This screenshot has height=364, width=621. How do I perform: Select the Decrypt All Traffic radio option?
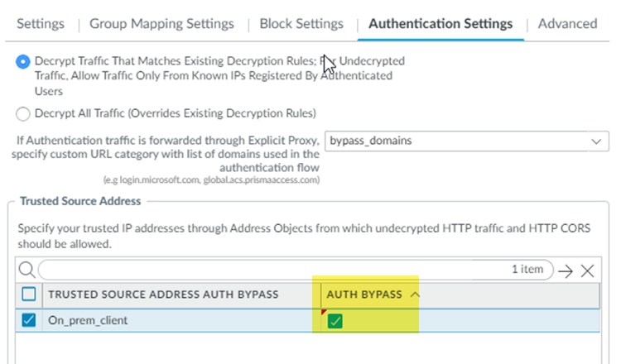tap(23, 113)
